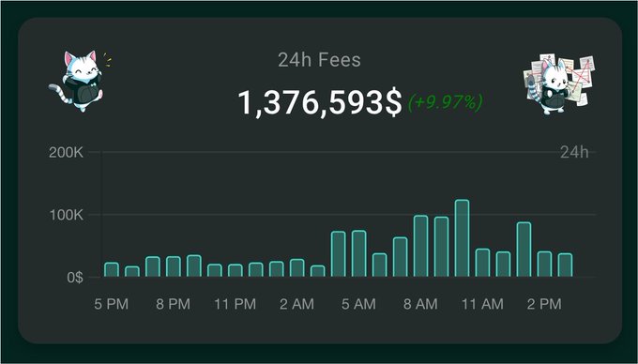
Task: Click the 5 PM x-axis label
Action: coord(111,304)
